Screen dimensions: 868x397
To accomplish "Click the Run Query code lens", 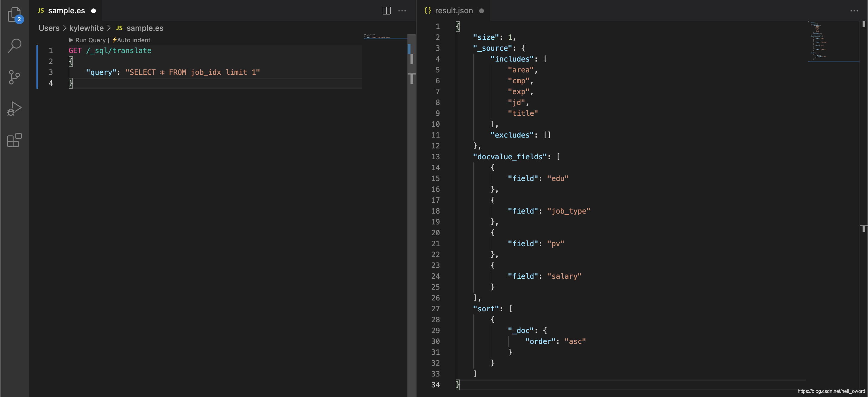I will point(87,40).
